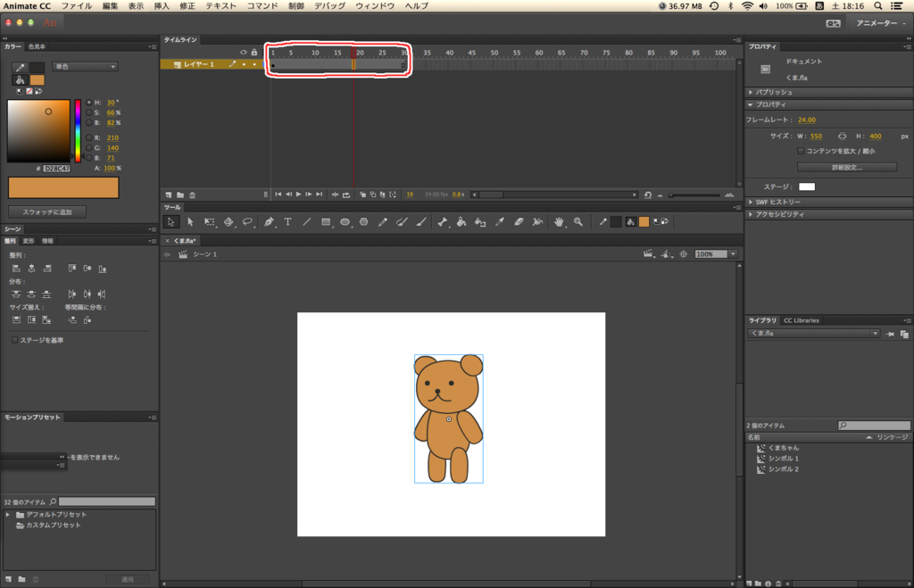Play the timeline animation
Viewport: 914px width, 588px height.
[x=298, y=195]
